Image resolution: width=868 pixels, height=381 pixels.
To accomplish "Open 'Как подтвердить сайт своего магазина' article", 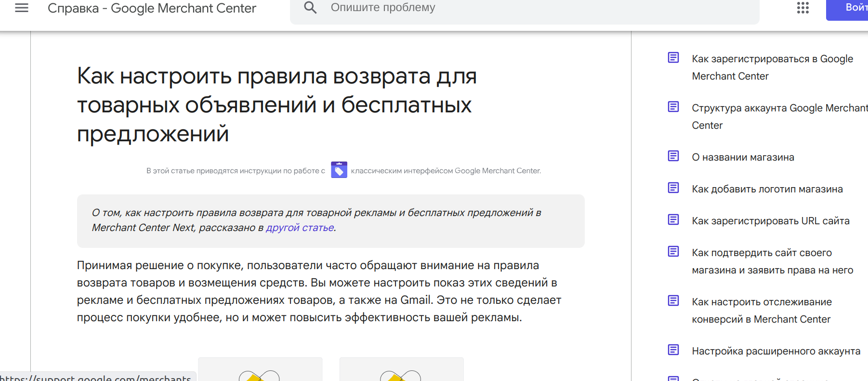I will (772, 261).
